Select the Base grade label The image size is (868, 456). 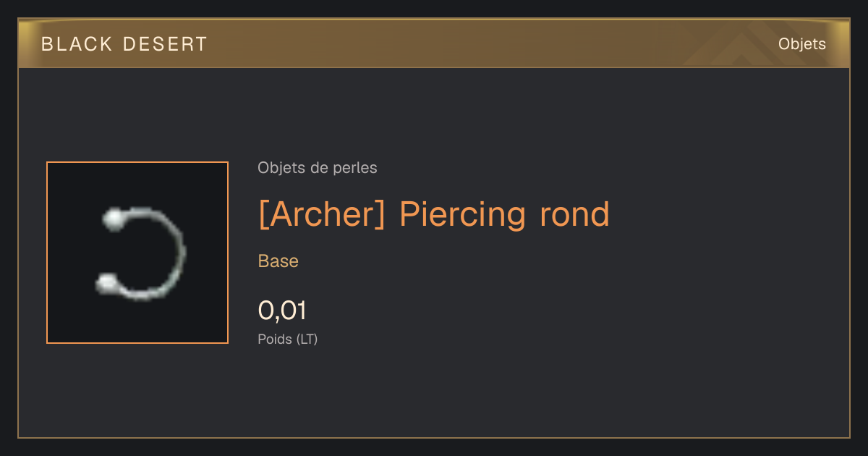(x=278, y=261)
